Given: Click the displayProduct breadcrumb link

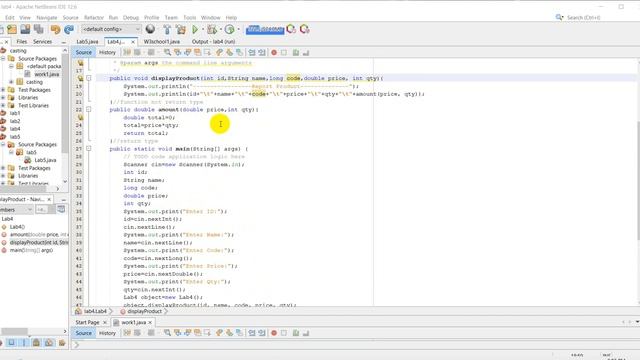Looking at the screenshot, I should (x=144, y=311).
